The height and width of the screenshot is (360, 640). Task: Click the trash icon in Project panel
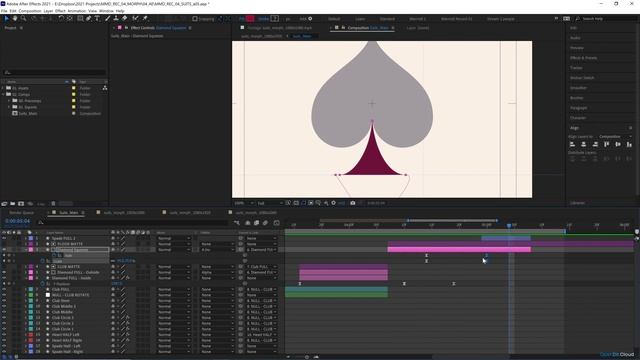53,204
